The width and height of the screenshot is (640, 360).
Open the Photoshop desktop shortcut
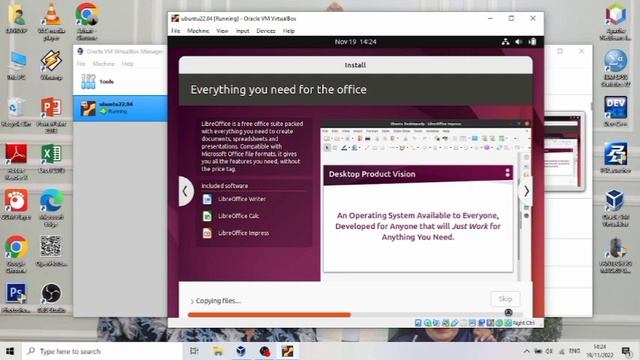(16, 298)
